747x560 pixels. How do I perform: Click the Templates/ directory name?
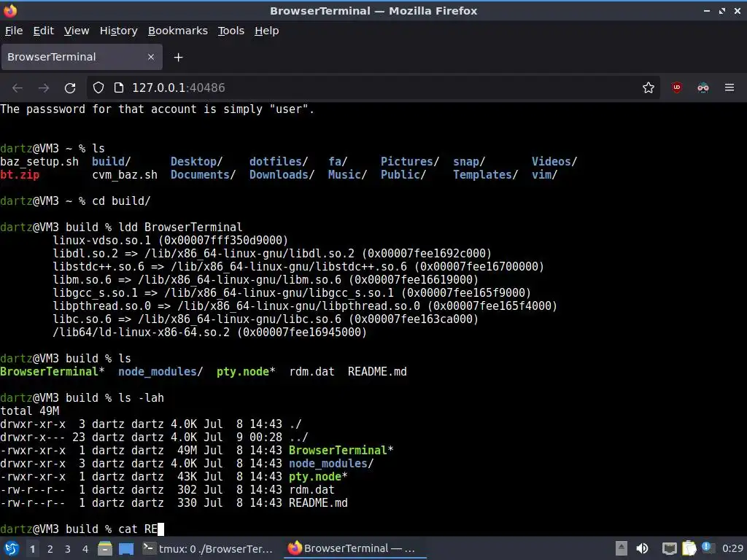pos(485,175)
